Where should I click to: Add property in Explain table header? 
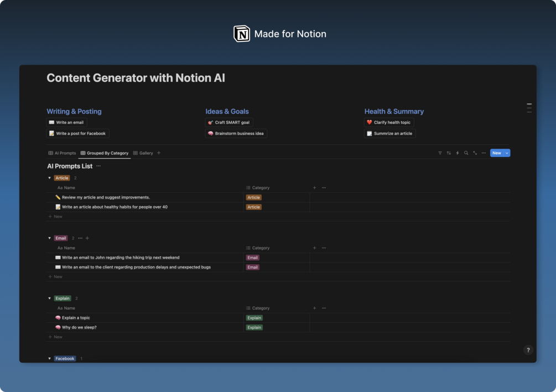click(x=315, y=309)
